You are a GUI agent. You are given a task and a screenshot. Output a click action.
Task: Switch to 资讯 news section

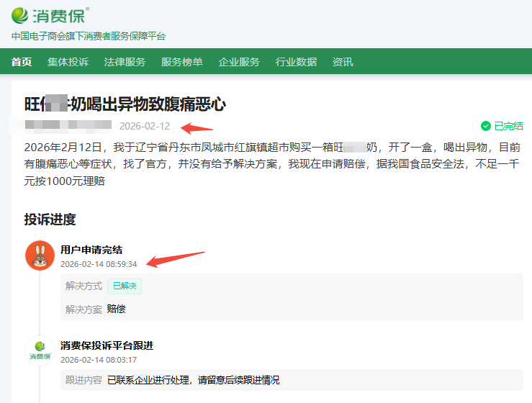(343, 62)
